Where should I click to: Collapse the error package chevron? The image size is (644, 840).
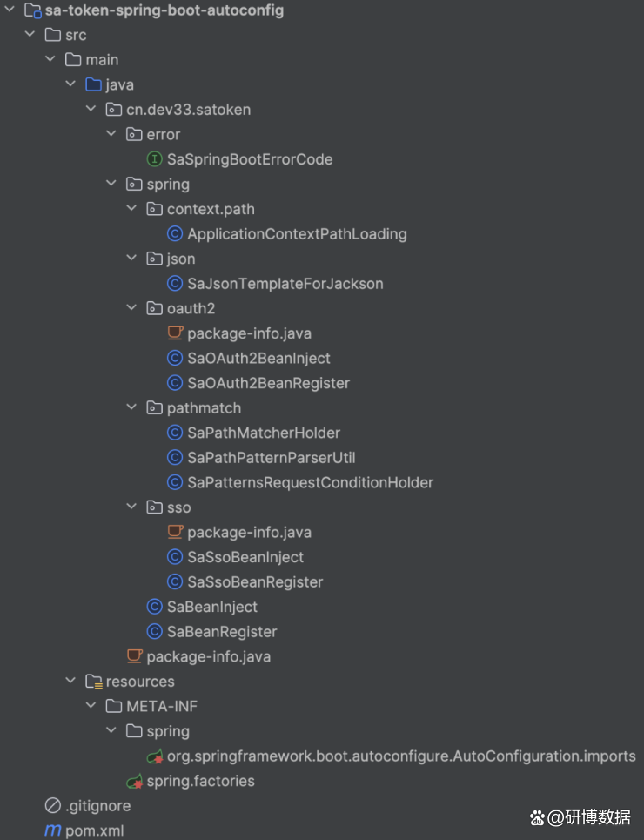click(x=111, y=133)
